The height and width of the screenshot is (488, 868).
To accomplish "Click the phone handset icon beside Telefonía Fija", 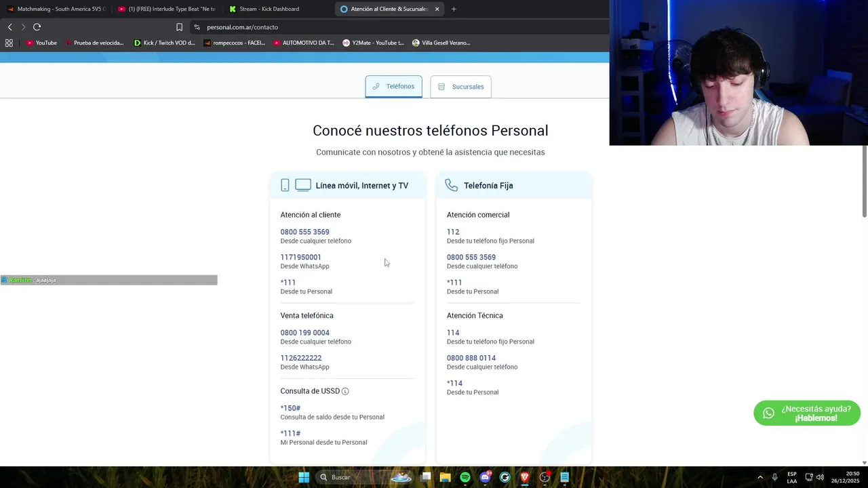I will click(452, 185).
